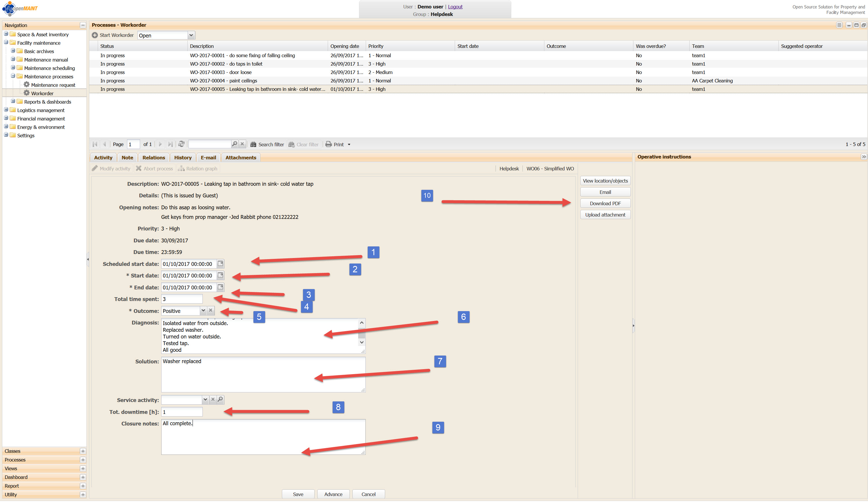
Task: Expand the Outcome dropdown list
Action: pyautogui.click(x=203, y=311)
